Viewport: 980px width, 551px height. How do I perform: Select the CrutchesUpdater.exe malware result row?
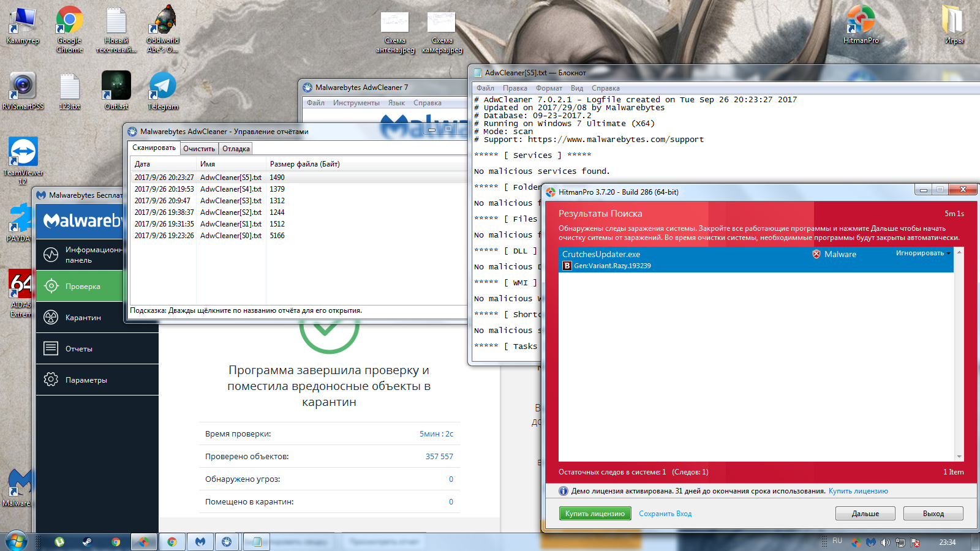(x=756, y=260)
